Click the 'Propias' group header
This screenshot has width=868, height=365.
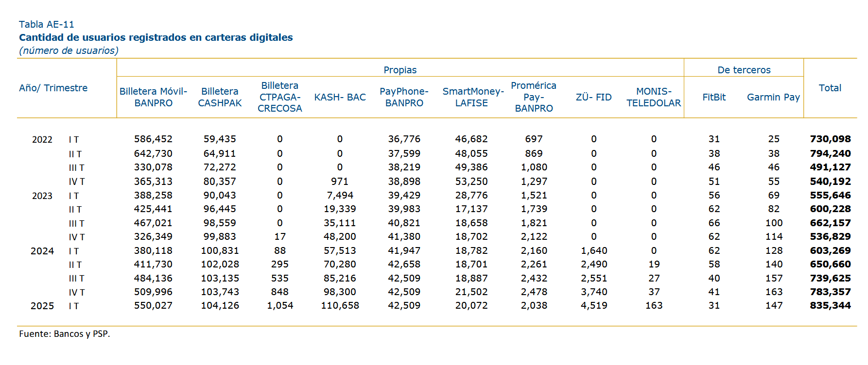click(x=400, y=70)
